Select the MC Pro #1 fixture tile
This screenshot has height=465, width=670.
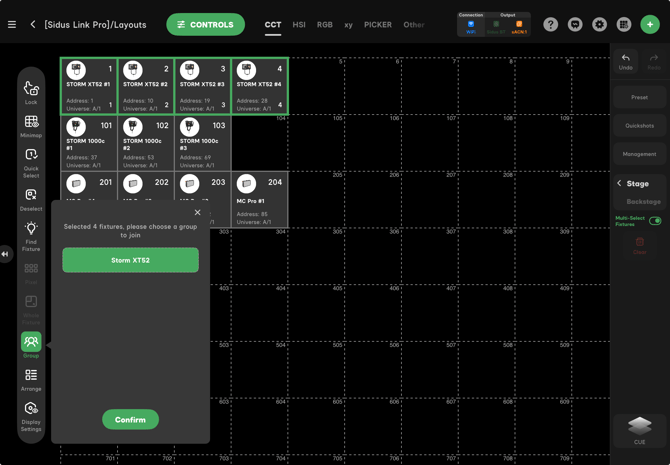260,200
